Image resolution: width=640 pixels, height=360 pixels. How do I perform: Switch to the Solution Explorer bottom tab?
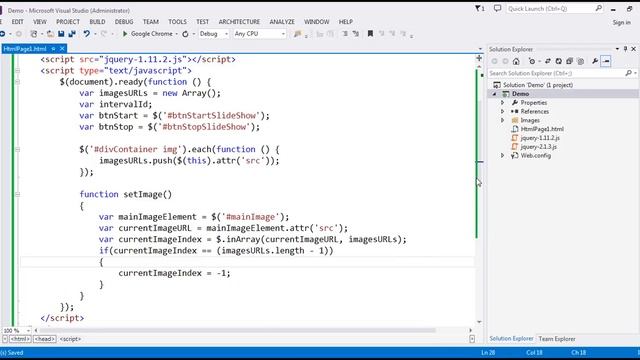point(511,339)
